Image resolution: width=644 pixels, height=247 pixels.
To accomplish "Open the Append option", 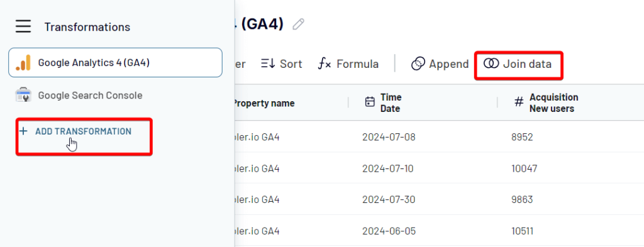I will [x=440, y=64].
